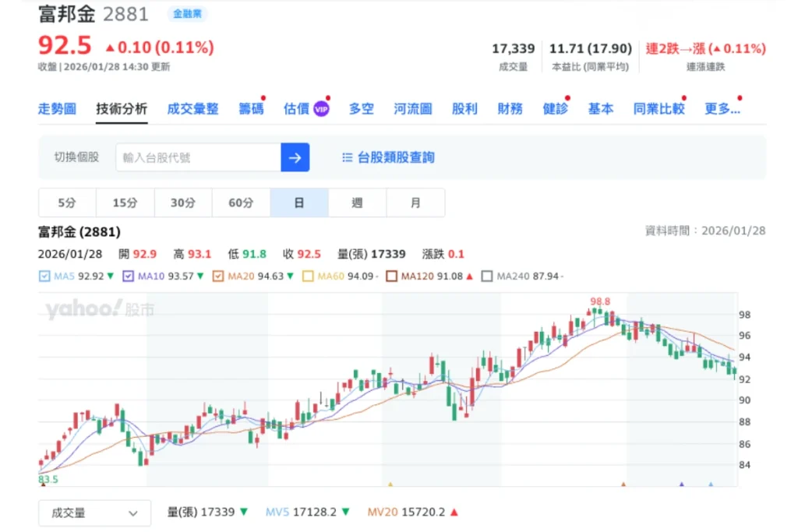The width and height of the screenshot is (798, 532).
Task: Select the 60分 chart interval
Action: click(242, 203)
